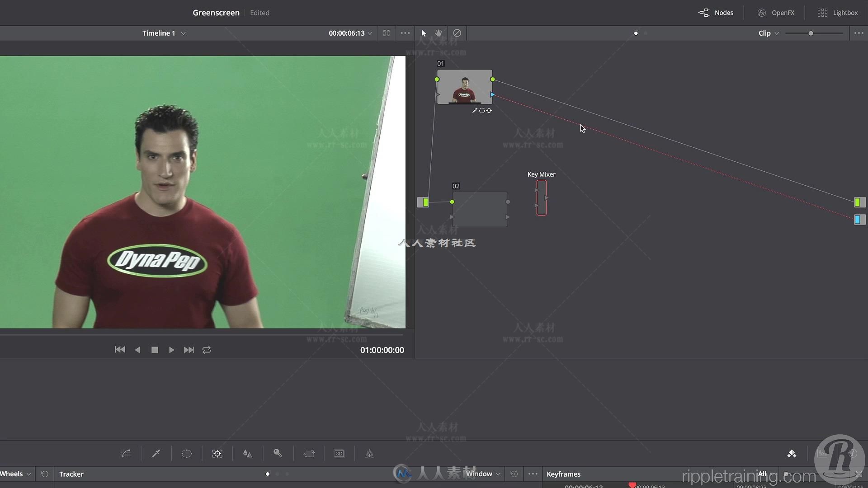
Task: Play the clip in reverse
Action: point(137,350)
